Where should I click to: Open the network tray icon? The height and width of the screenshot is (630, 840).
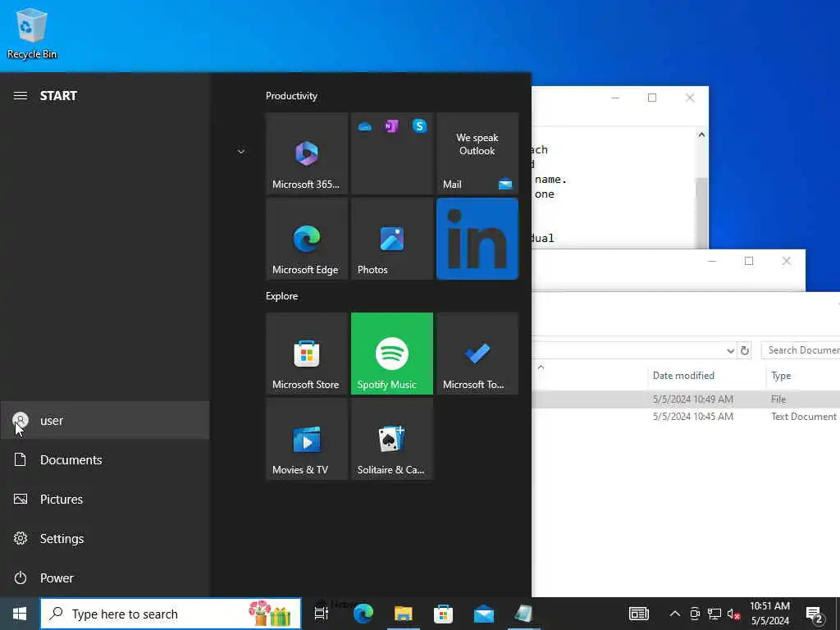click(714, 614)
